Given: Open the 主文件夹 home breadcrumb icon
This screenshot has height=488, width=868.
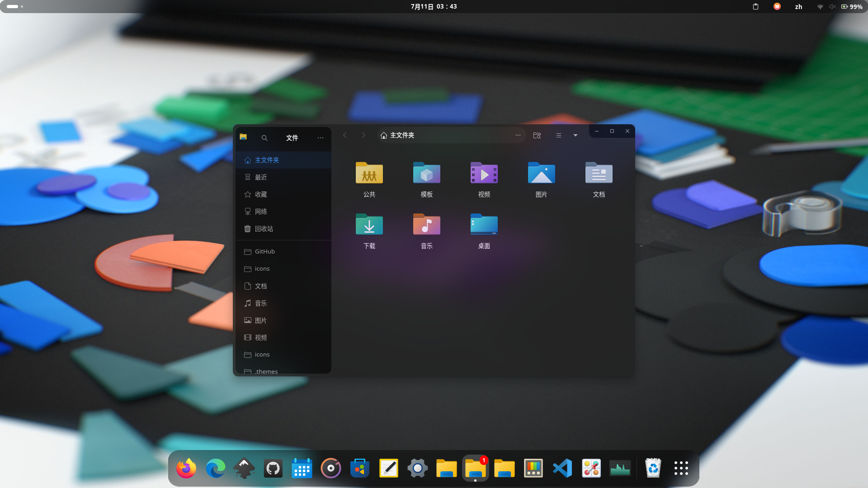Looking at the screenshot, I should (384, 135).
